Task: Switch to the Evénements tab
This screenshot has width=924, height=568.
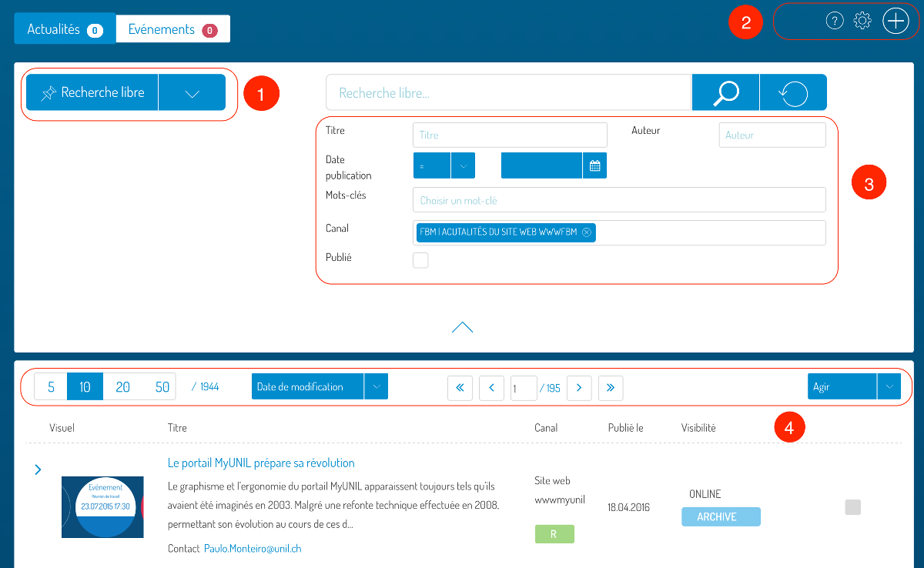Action: pos(172,29)
